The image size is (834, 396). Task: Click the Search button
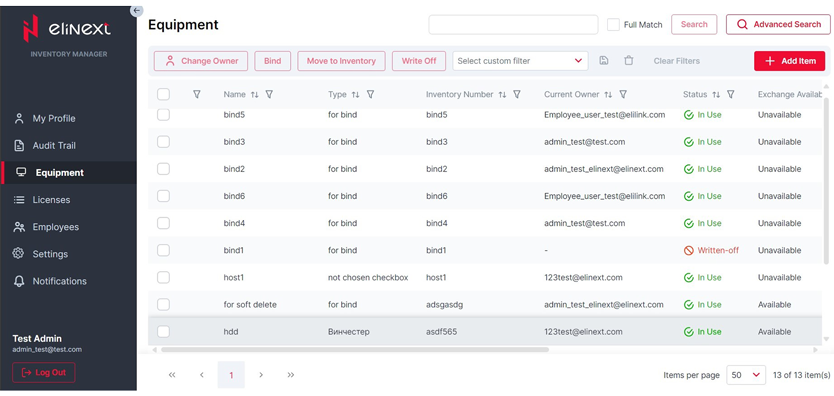coord(694,24)
